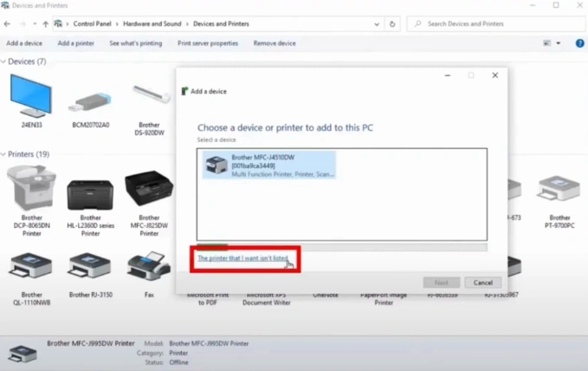The height and width of the screenshot is (371, 588).
Task: Click Add a printer in toolbar
Action: [x=76, y=43]
